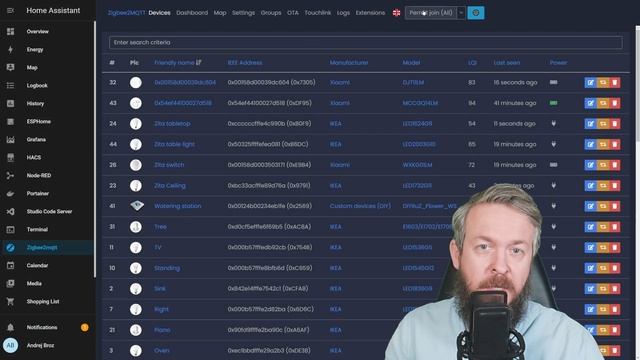Delete the Watering station device
This screenshot has height=360, width=640.
click(x=615, y=206)
